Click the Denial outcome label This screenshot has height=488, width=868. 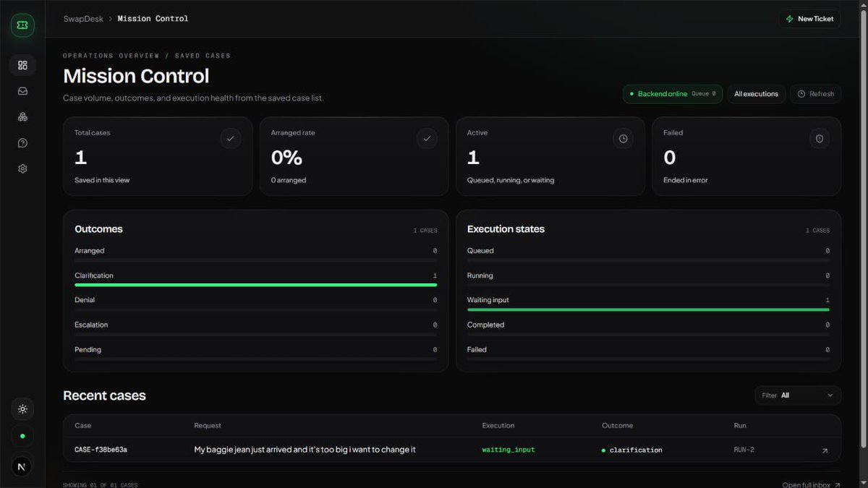[85, 300]
